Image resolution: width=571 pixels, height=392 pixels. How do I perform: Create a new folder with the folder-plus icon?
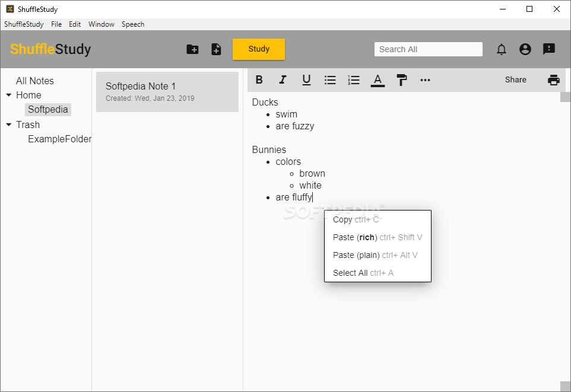click(x=192, y=49)
